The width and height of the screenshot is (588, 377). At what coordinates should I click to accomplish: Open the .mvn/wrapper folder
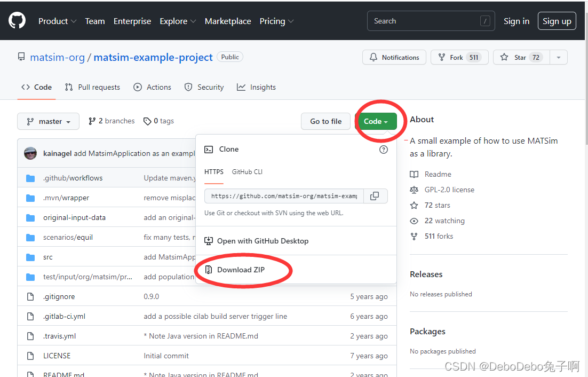[66, 198]
